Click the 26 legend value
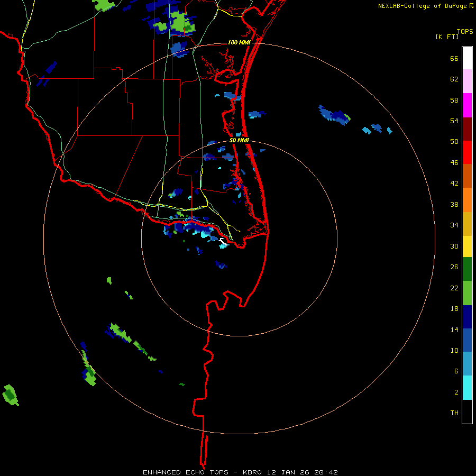Image resolution: width=476 pixels, height=476 pixels. pyautogui.click(x=454, y=267)
